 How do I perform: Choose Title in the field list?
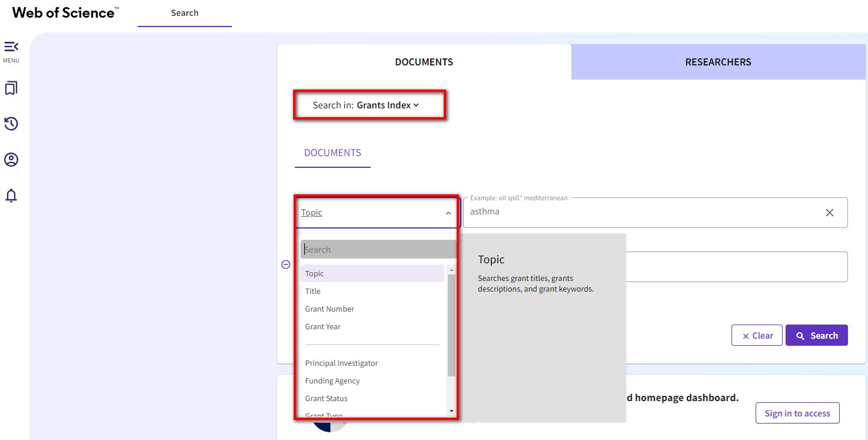[x=372, y=291]
